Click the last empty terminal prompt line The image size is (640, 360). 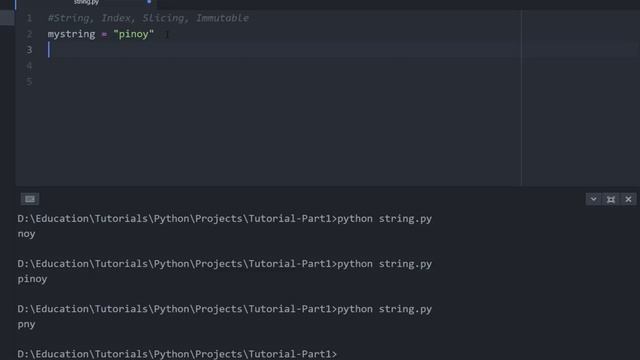177,354
